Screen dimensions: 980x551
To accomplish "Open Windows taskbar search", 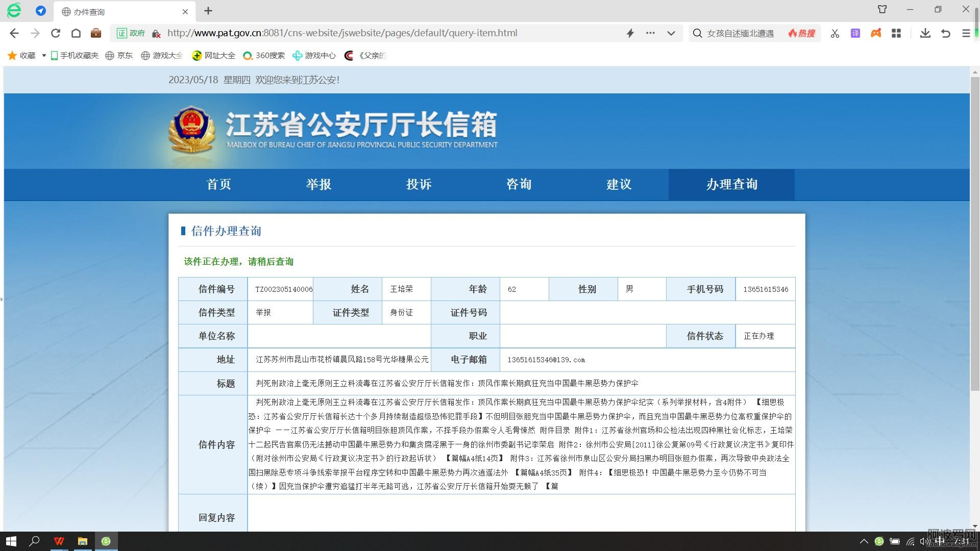I will [34, 541].
